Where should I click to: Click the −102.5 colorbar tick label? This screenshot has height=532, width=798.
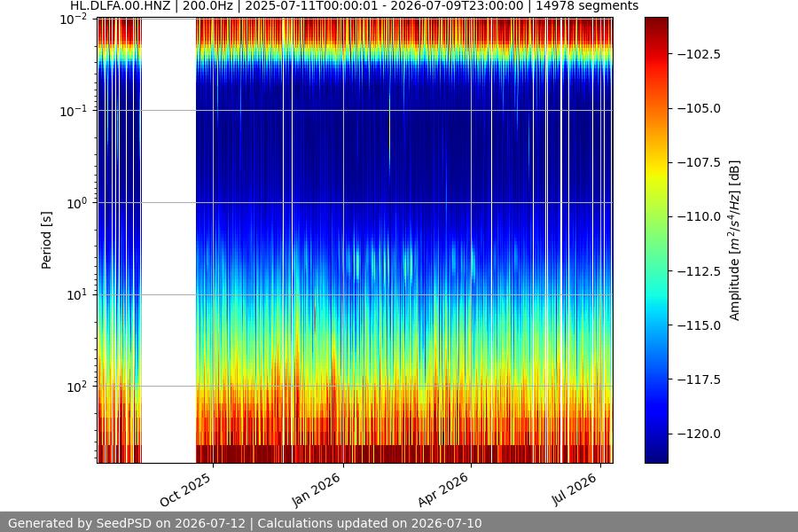(699, 54)
